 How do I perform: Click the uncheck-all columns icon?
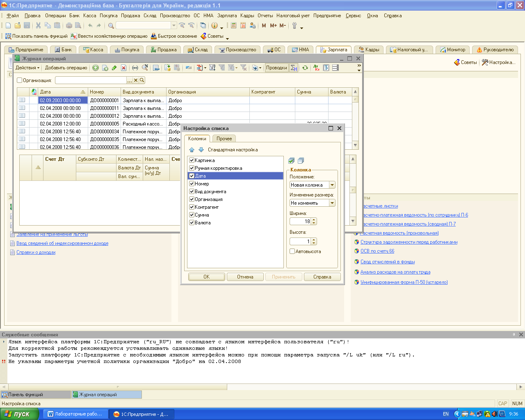[301, 161]
